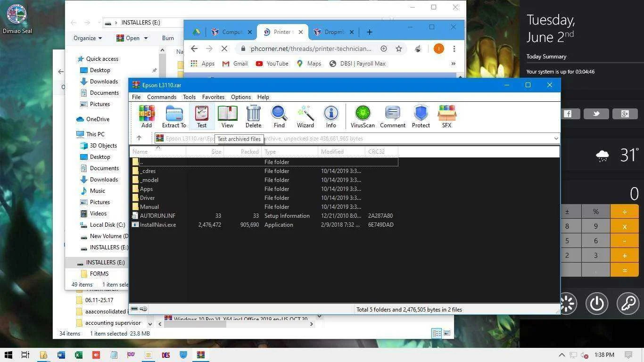Go up one level in WinRAR
Viewport: 644px width, 362px height.
point(139,138)
